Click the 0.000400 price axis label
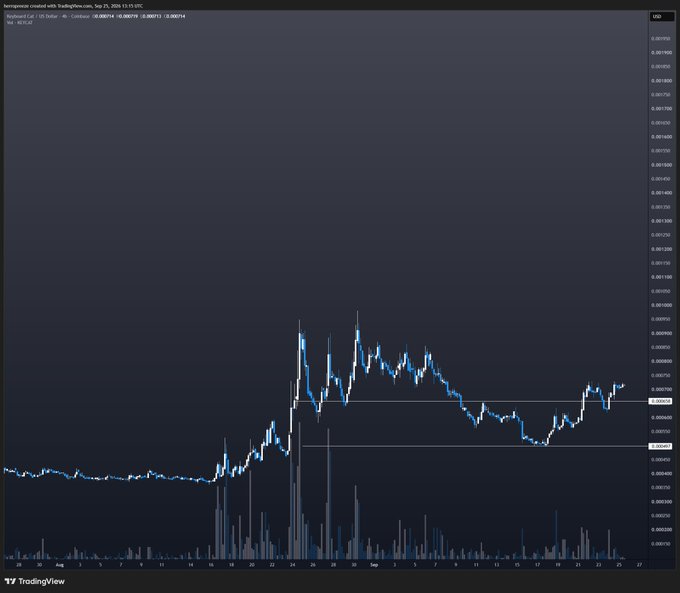 [661, 473]
